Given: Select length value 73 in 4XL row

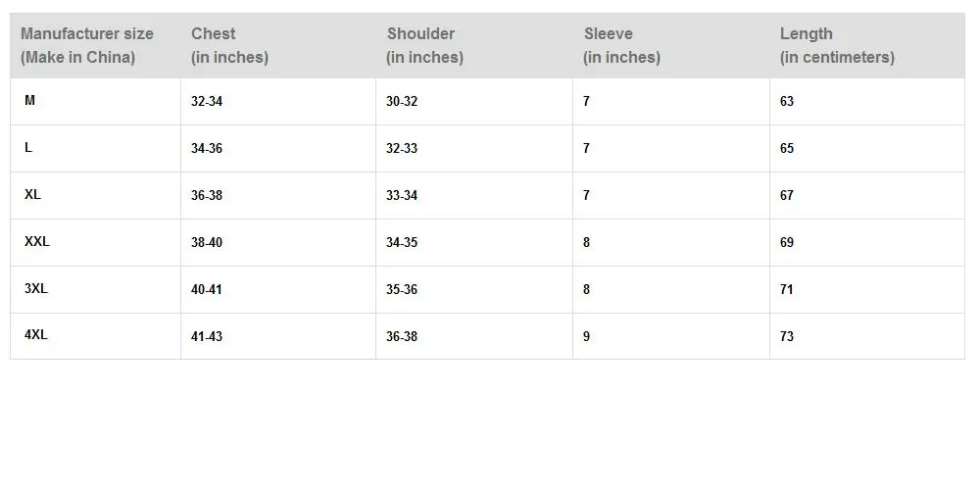Looking at the screenshot, I should 787,337.
